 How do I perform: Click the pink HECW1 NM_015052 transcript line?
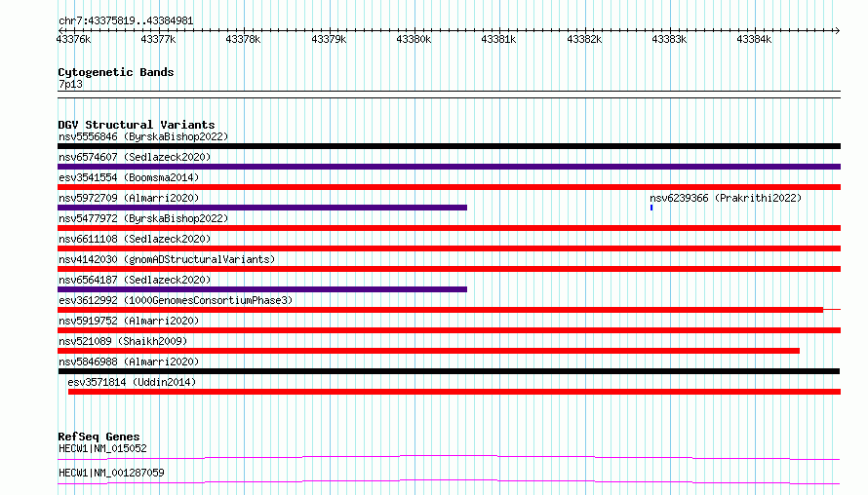449,457
